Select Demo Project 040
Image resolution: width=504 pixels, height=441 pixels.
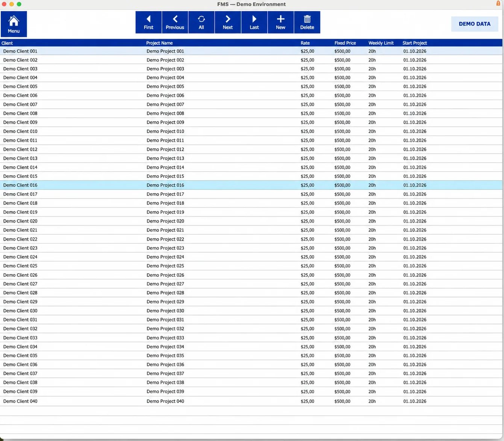point(165,401)
